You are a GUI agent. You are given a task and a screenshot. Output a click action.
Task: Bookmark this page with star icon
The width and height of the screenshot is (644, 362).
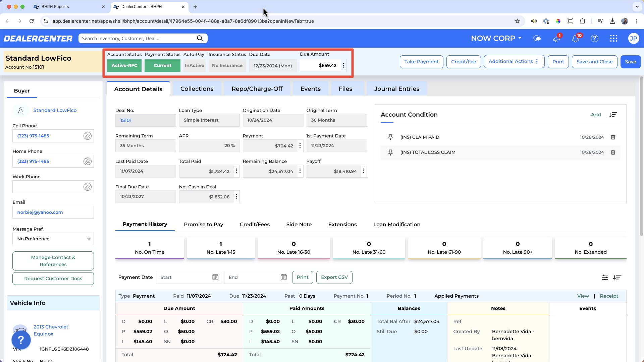(517, 21)
